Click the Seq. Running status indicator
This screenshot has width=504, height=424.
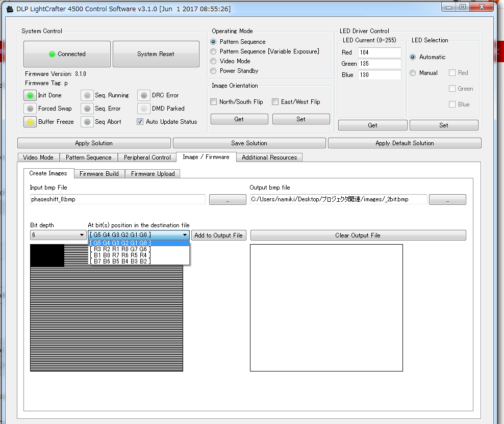[87, 95]
